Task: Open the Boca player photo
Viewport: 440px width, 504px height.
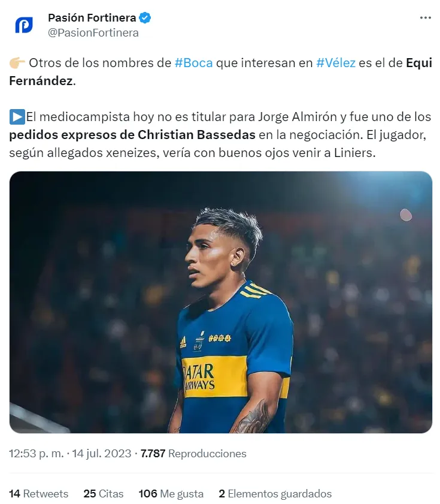Action: [221, 302]
